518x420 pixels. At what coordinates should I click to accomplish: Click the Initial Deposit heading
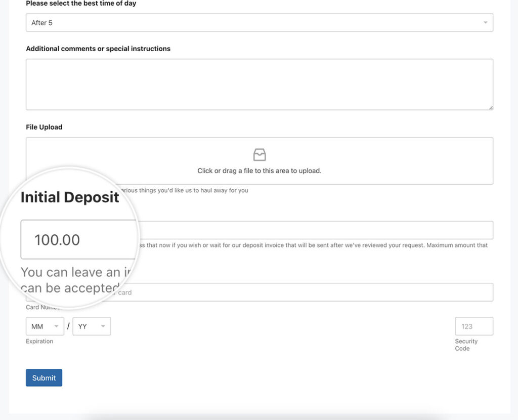[69, 197]
